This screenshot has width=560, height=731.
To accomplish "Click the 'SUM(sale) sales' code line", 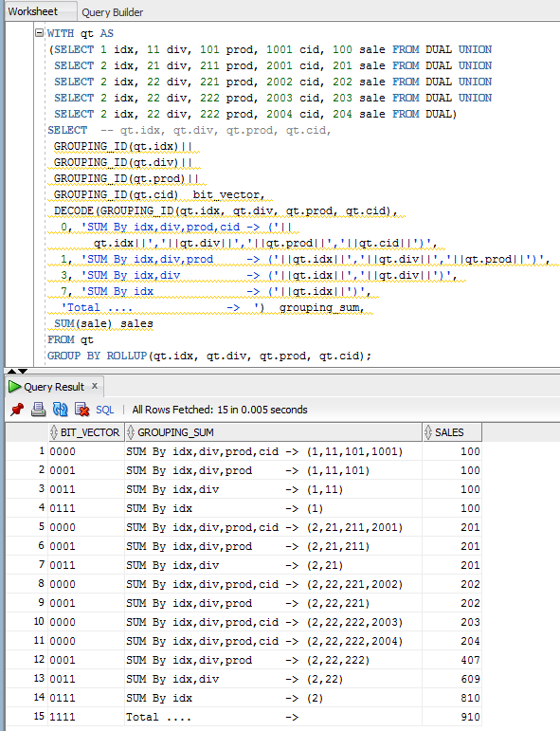I will click(103, 323).
